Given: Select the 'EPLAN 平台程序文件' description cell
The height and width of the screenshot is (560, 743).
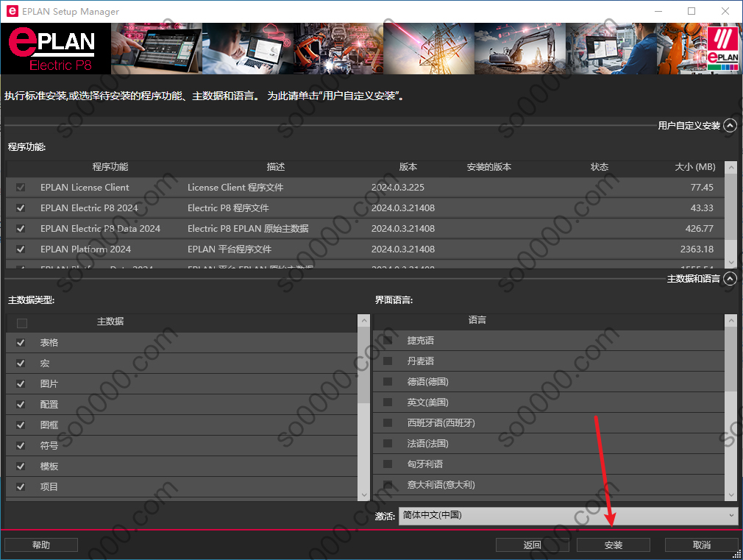Looking at the screenshot, I should (x=230, y=249).
